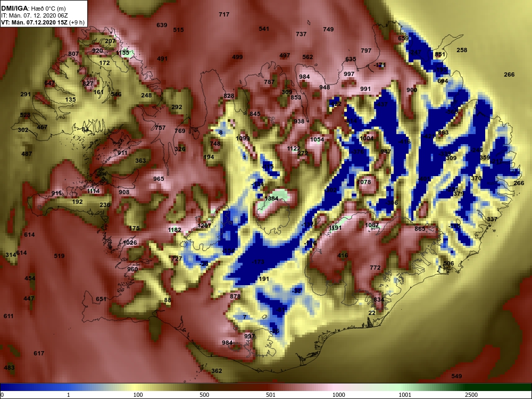Screen dimensions: 532x399
Task: Click the map value '258'
Action: pyautogui.click(x=462, y=50)
